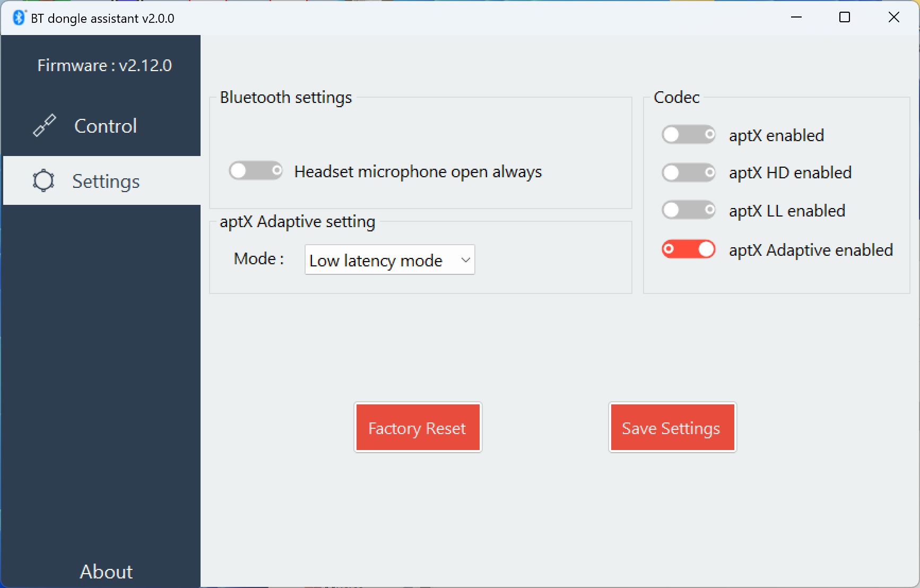Click the Settings gear icon in sidebar
Viewport: 920px width, 588px height.
tap(44, 180)
